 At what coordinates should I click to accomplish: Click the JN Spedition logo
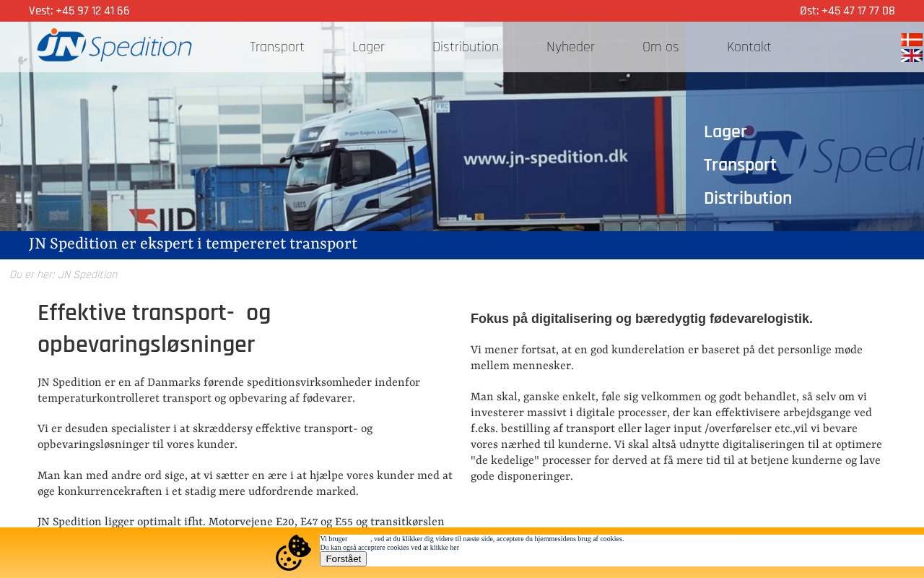(x=114, y=45)
